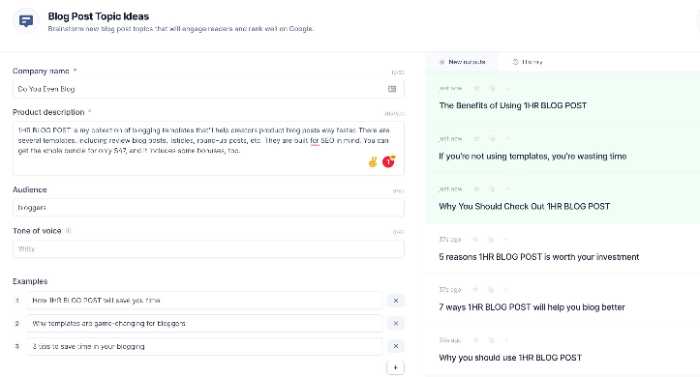This screenshot has width=700, height=377.
Task: Click the middle action icon above 'If you're not using templates'
Action: 492,139
